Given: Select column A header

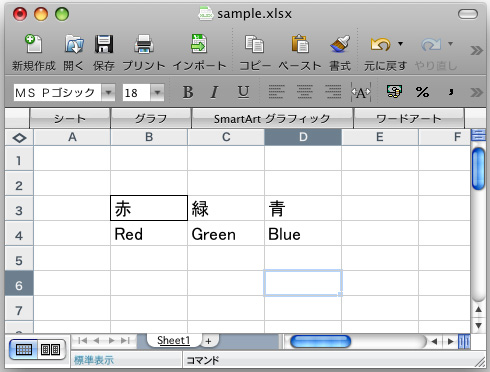Looking at the screenshot, I should [72, 137].
